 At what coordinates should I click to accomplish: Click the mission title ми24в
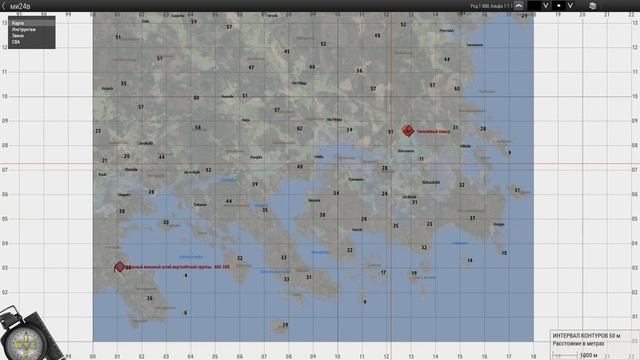click(x=20, y=6)
